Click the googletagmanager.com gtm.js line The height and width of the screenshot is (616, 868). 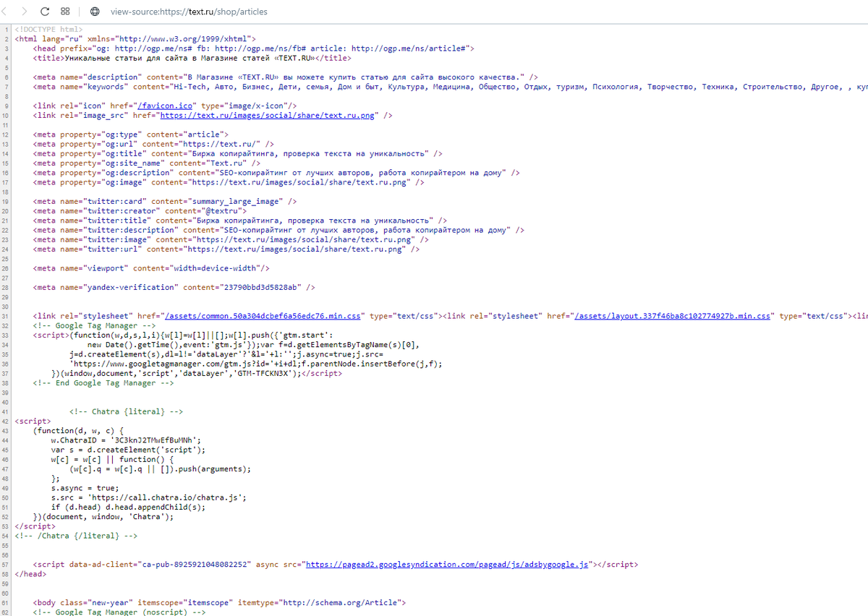coord(255,364)
